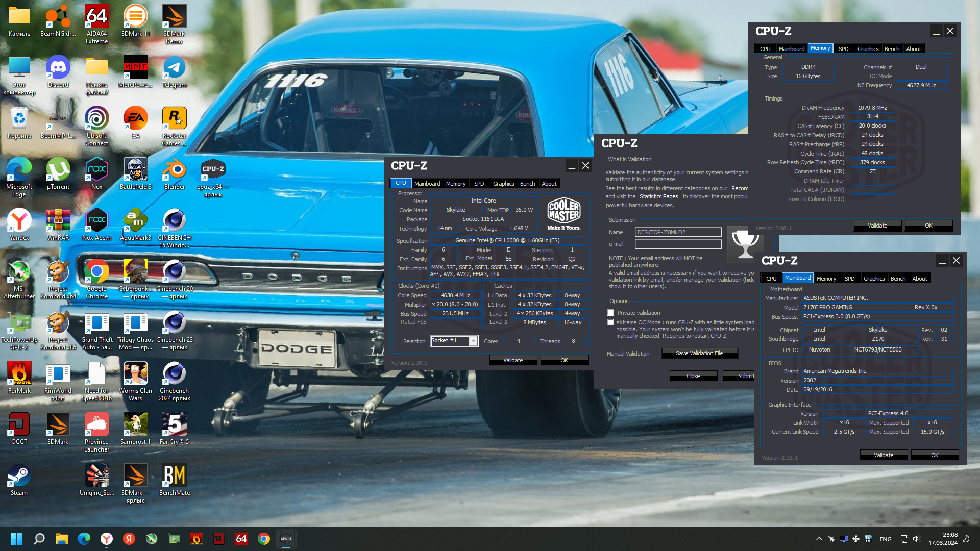Click the Submit button in validation dialog
Image resolution: width=980 pixels, height=551 pixels.
pyautogui.click(x=739, y=376)
